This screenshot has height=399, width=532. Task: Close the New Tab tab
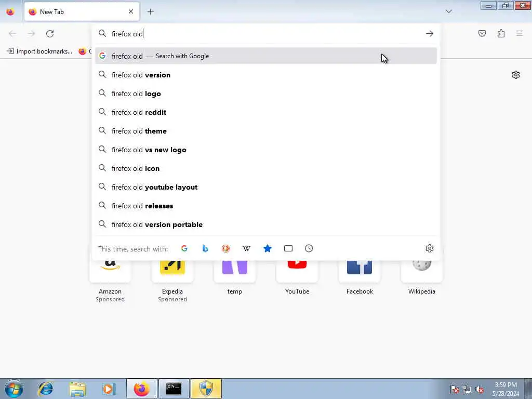pyautogui.click(x=131, y=11)
